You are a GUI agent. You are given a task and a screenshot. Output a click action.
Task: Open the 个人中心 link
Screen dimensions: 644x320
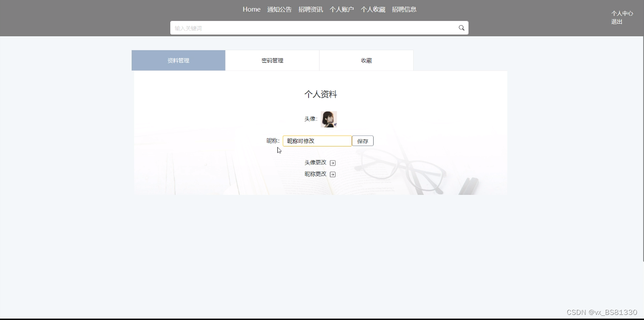[622, 13]
